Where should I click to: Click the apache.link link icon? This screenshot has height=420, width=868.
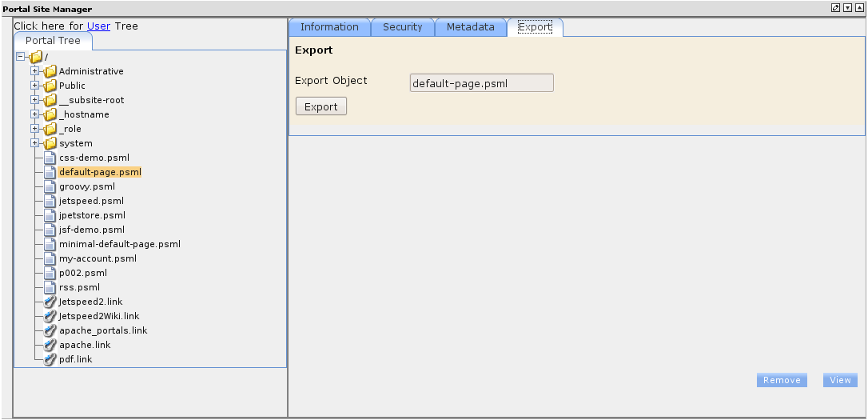coord(50,345)
